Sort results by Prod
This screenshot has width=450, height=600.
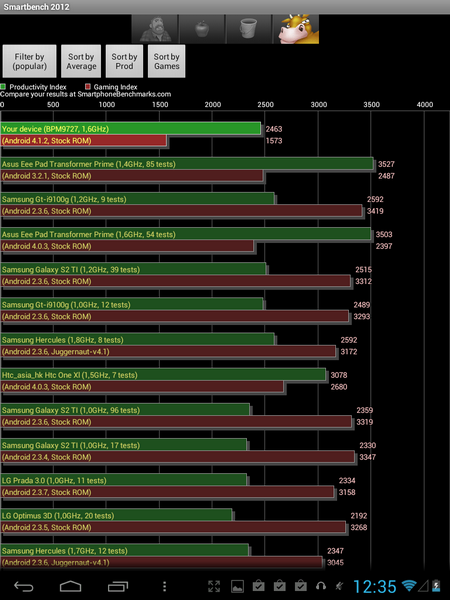coord(124,61)
